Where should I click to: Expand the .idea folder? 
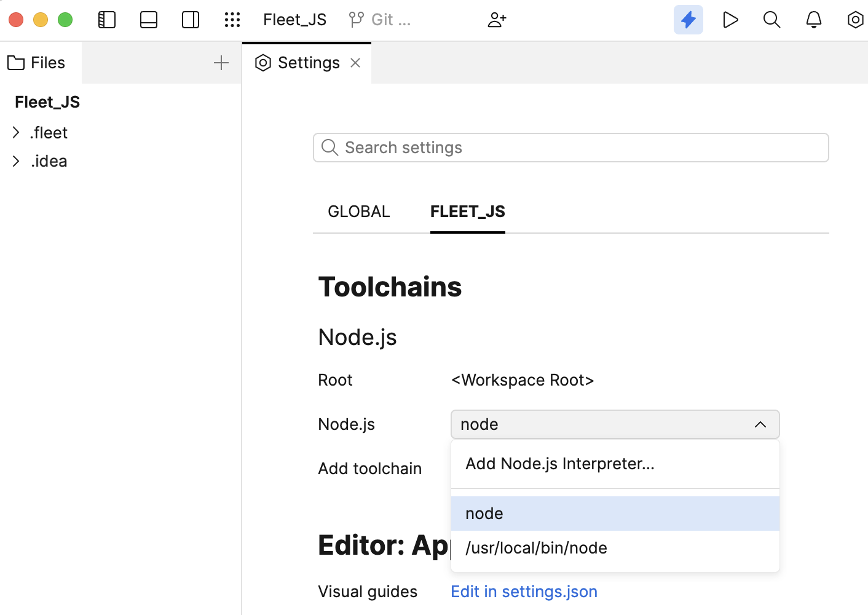[16, 161]
